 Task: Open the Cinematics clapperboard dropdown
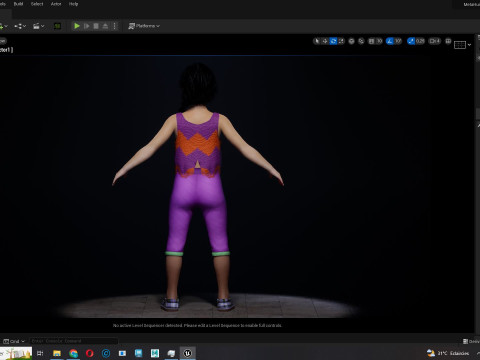click(x=39, y=26)
